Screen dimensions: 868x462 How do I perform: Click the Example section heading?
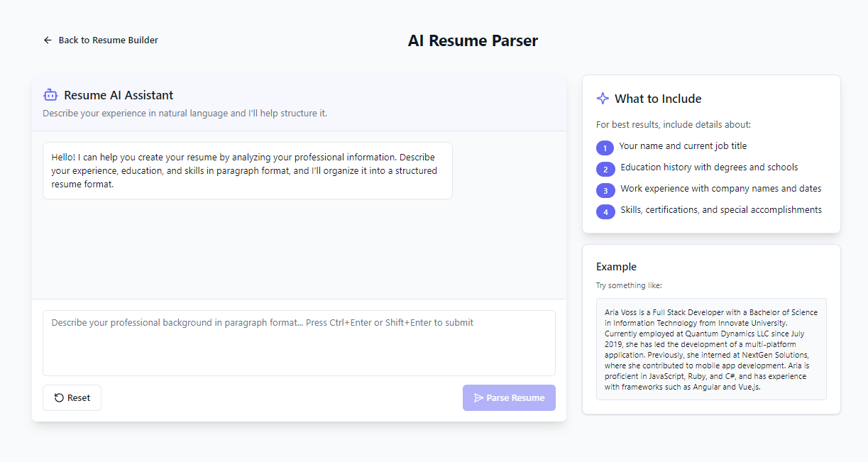tap(616, 267)
